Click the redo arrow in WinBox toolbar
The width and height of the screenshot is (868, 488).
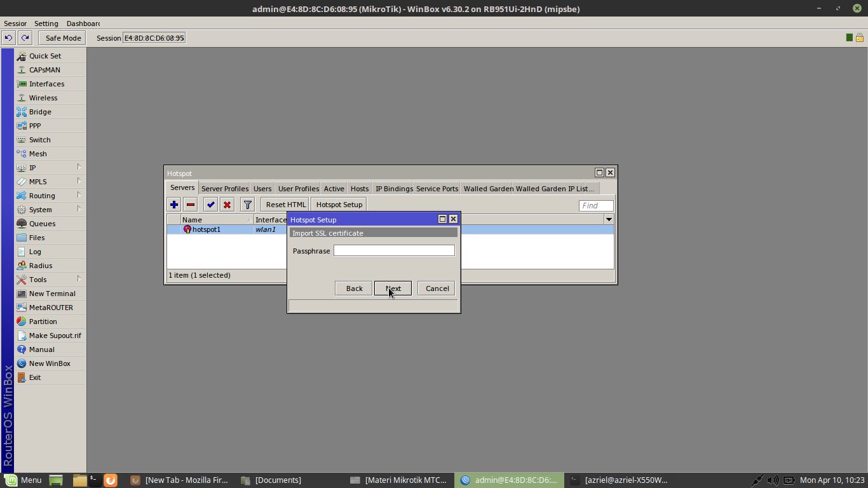[25, 38]
